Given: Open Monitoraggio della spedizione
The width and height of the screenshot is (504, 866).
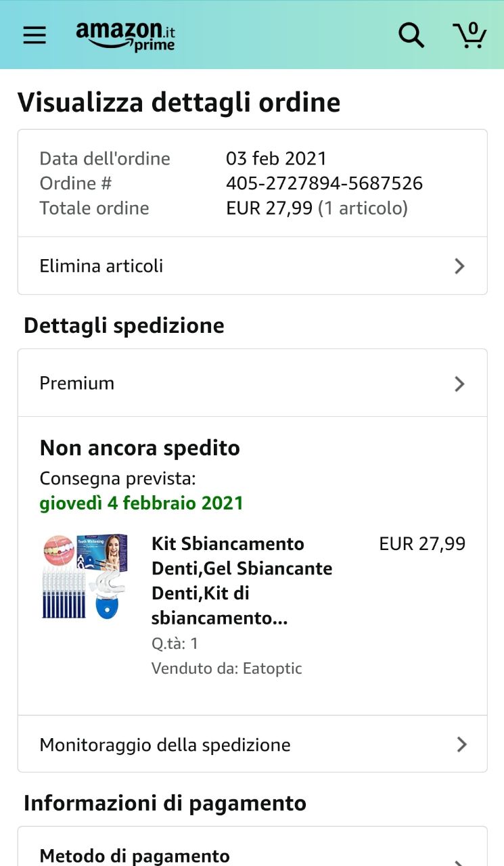Looking at the screenshot, I should tap(252, 744).
